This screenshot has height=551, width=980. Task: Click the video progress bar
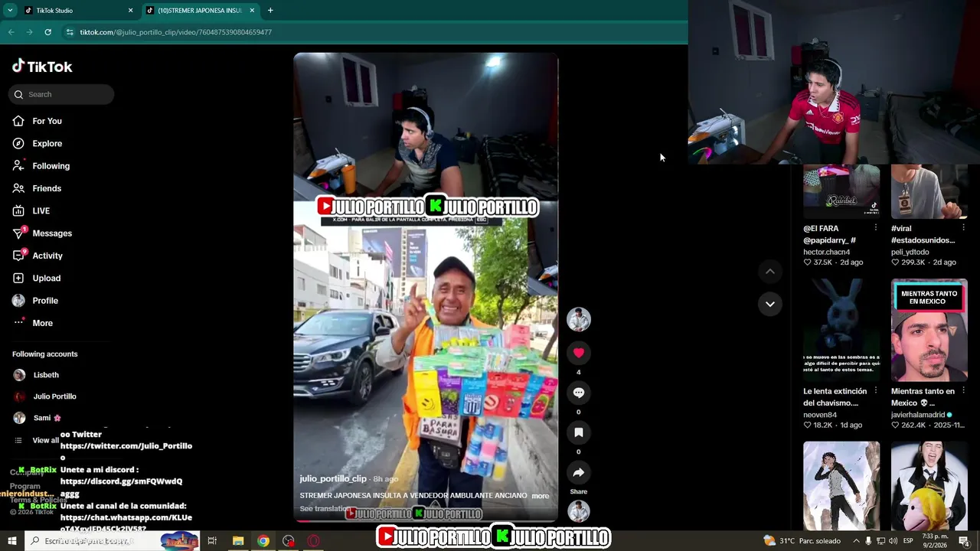pos(426,521)
